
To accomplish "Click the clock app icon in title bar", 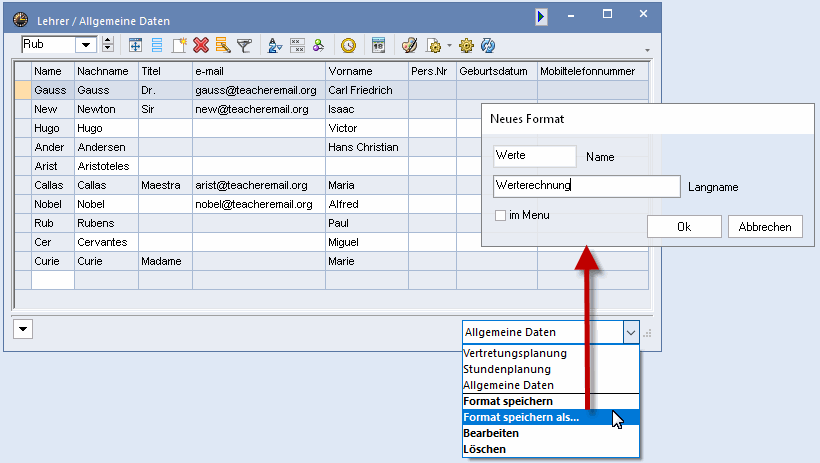I will (x=20, y=20).
